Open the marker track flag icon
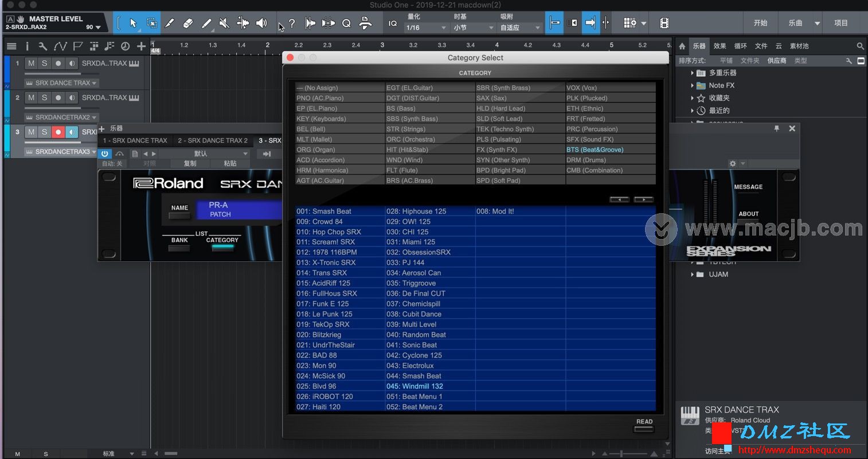Screen dimensions: 868x459 tap(78, 46)
